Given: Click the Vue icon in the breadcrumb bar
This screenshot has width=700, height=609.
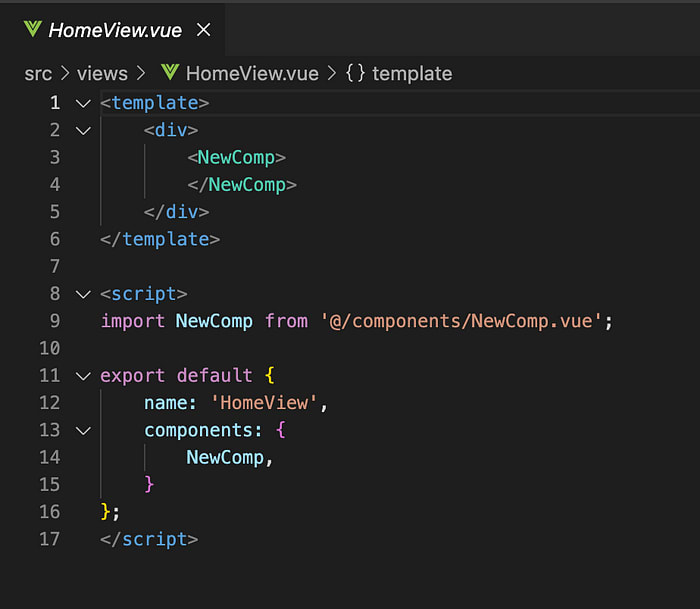Looking at the screenshot, I should point(169,73).
